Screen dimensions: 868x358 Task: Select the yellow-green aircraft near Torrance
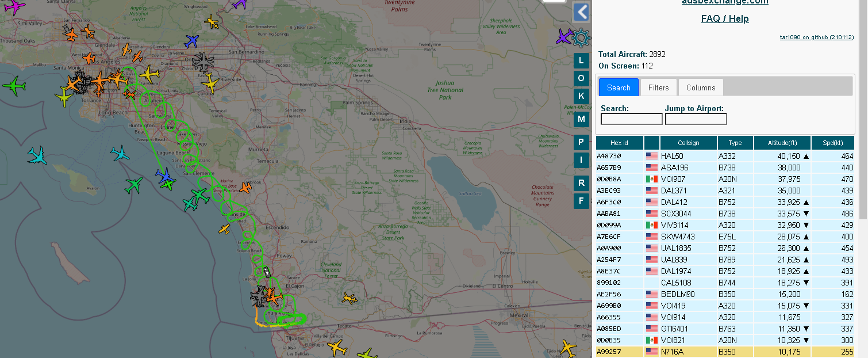64,97
